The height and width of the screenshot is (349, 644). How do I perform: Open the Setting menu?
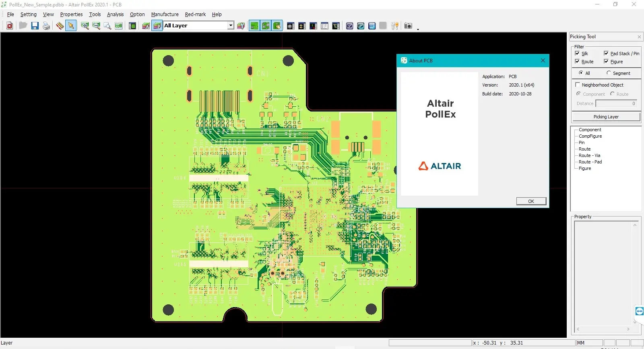pyautogui.click(x=28, y=14)
